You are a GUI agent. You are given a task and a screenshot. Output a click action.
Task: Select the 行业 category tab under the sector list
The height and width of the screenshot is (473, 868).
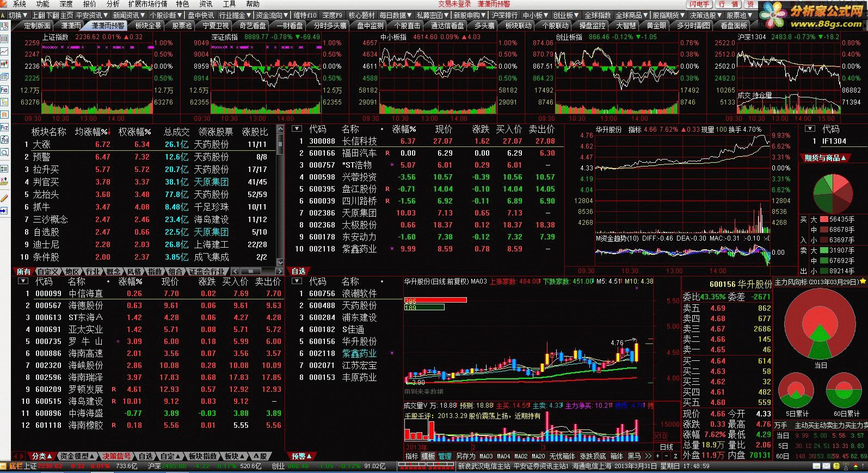click(93, 272)
